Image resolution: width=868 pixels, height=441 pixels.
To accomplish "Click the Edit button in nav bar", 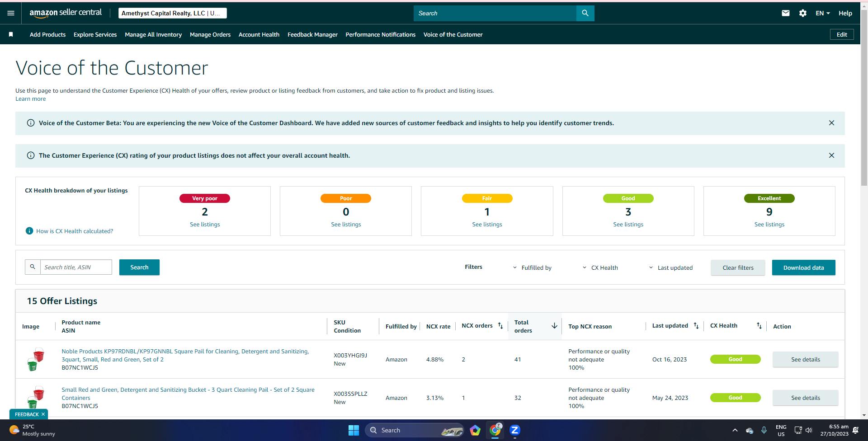I will [842, 34].
